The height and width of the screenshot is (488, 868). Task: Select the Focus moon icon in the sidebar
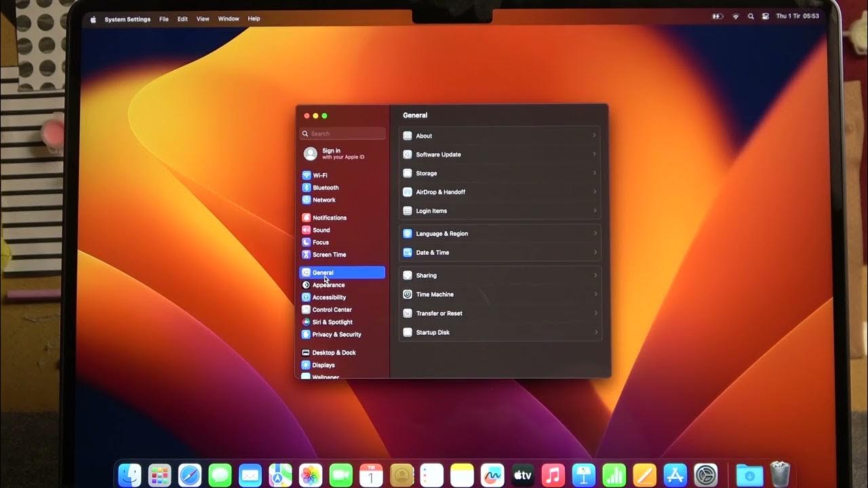(x=307, y=242)
